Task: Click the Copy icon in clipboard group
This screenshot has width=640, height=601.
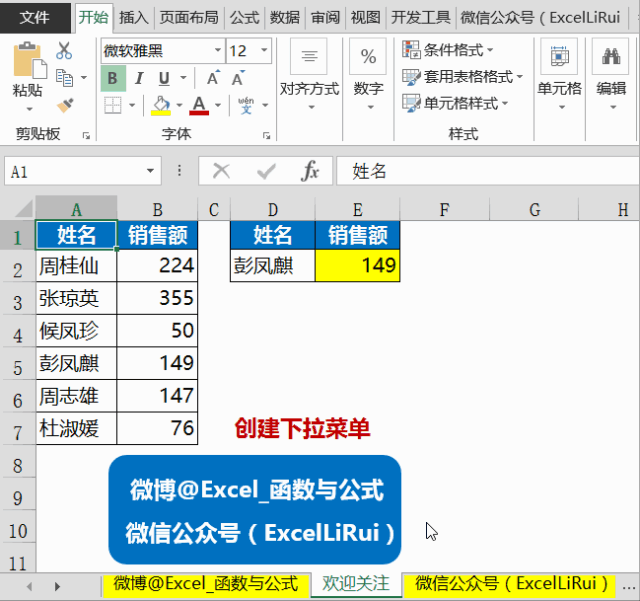Action: pyautogui.click(x=64, y=78)
